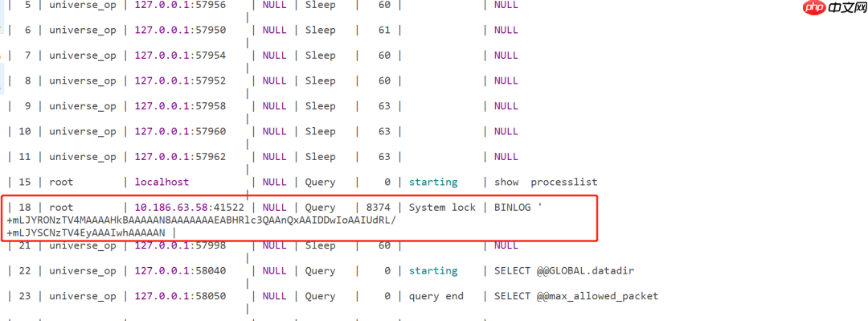The width and height of the screenshot is (868, 321).
Task: Select universe_op user in row 8
Action: [83, 81]
